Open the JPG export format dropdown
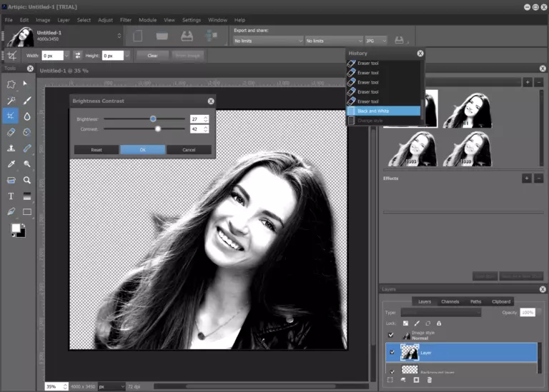The height and width of the screenshot is (392, 549). pos(376,41)
